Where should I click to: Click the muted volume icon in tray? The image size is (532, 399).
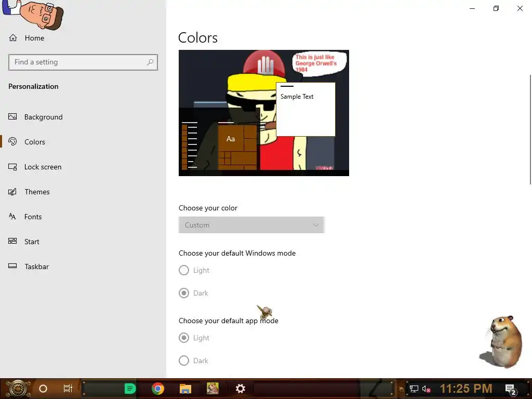pos(427,389)
